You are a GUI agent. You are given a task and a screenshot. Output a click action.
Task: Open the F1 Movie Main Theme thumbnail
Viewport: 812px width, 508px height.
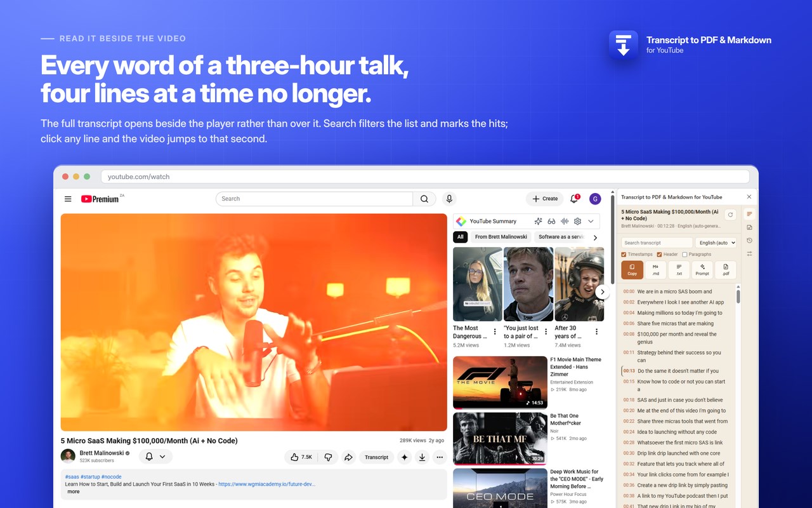click(x=500, y=382)
